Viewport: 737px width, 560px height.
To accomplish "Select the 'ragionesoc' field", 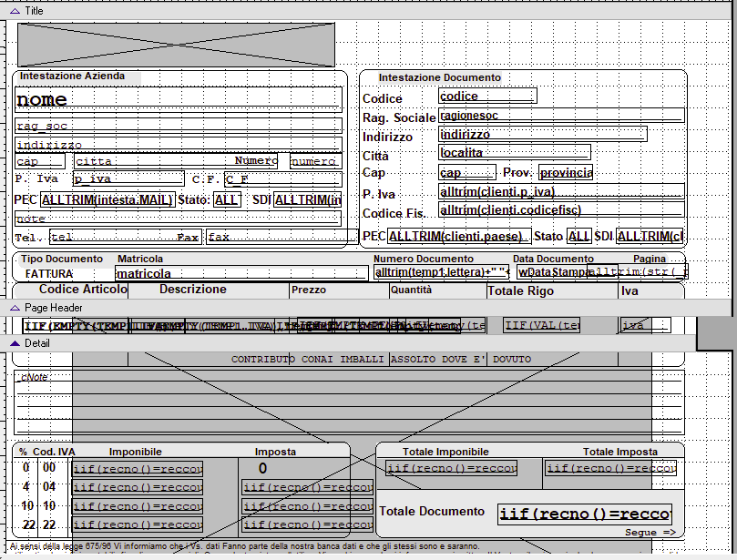I will [561, 115].
